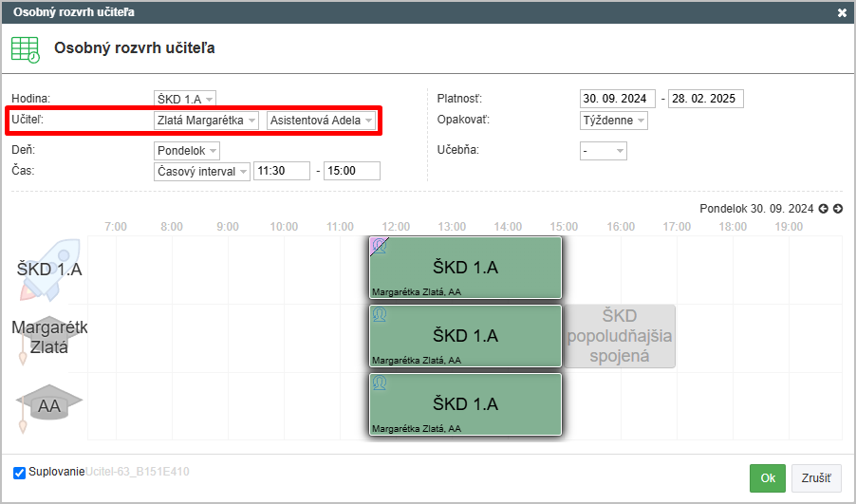Open the Opakovať dropdown showing Týždenne
Screen dimensions: 856x504
[614, 121]
